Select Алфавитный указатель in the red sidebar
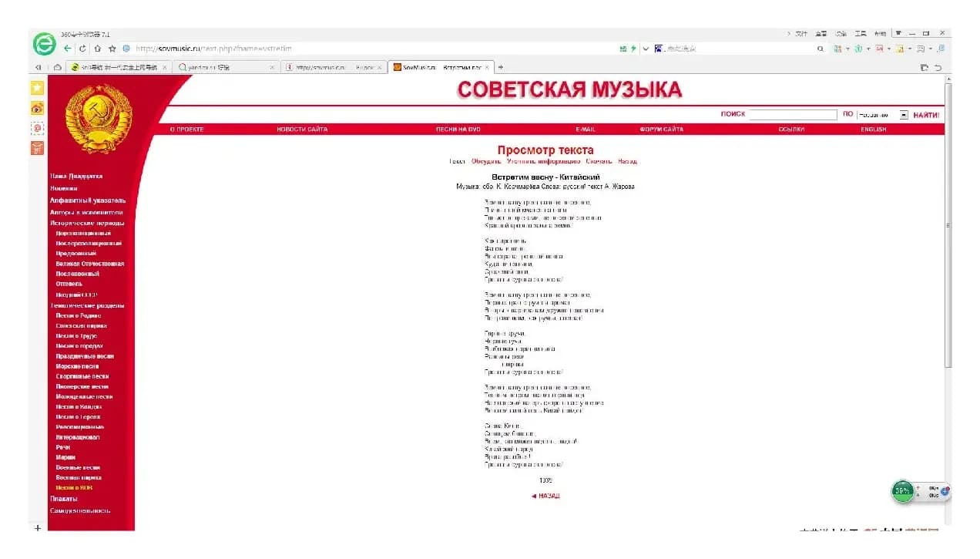980x559 pixels. [x=89, y=200]
